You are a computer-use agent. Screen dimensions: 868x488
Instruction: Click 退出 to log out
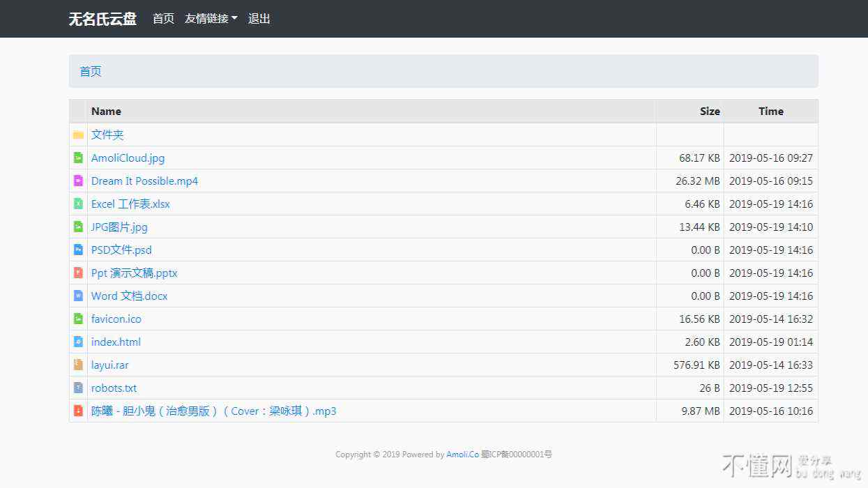(259, 19)
